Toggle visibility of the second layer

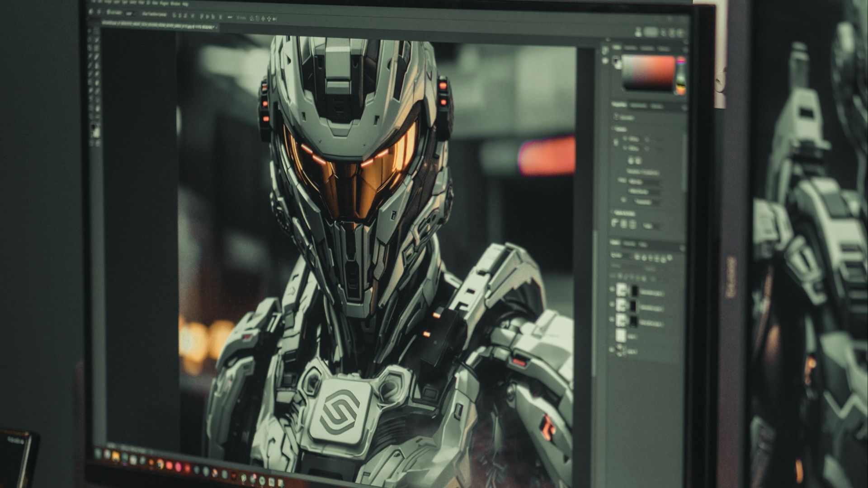pos(612,304)
